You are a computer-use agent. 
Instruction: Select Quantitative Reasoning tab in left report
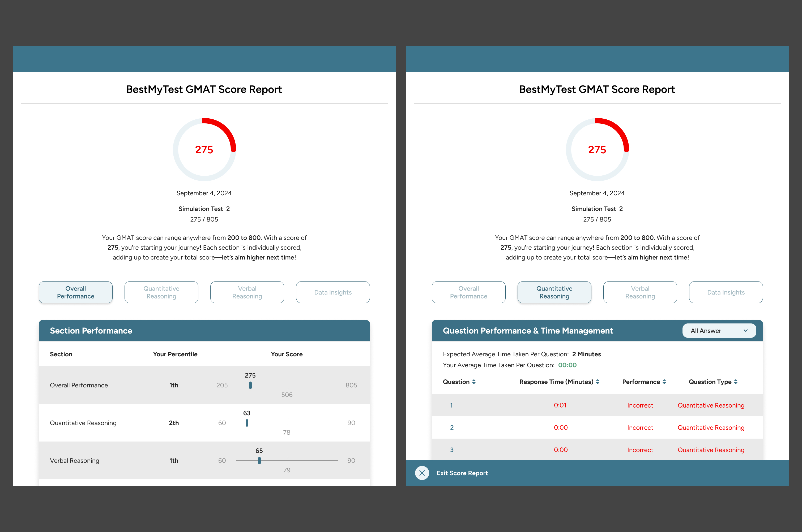pos(161,292)
